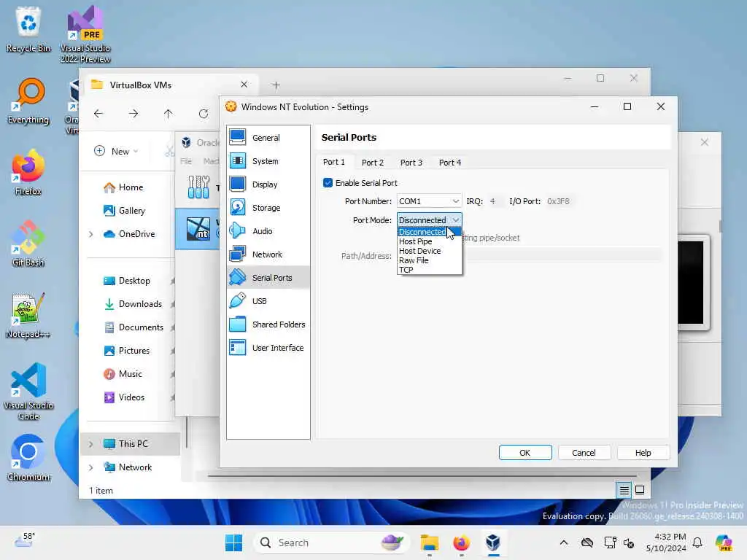Open Firefox desktop shortcut
The height and width of the screenshot is (560, 747).
point(28,172)
